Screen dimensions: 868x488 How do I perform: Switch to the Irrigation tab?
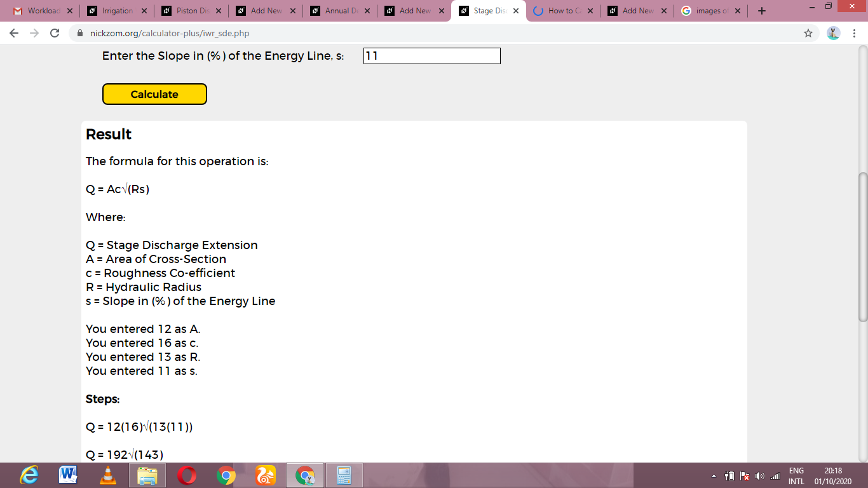click(118, 11)
